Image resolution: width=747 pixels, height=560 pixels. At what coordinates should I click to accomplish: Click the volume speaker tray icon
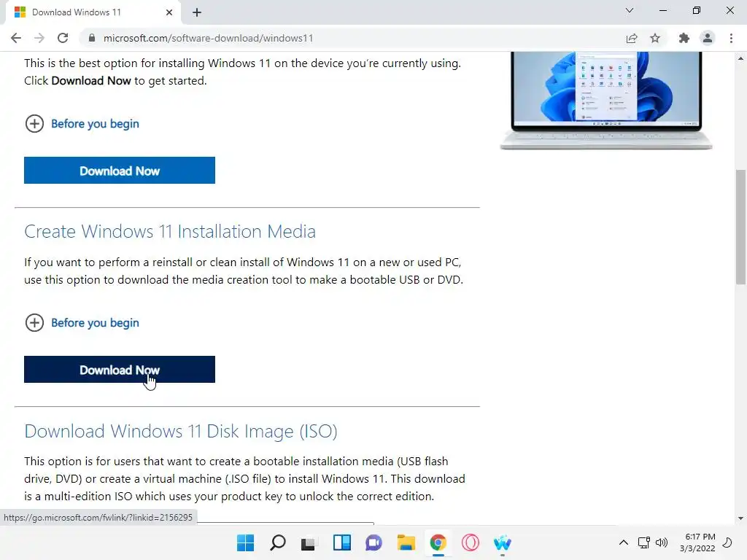click(662, 542)
